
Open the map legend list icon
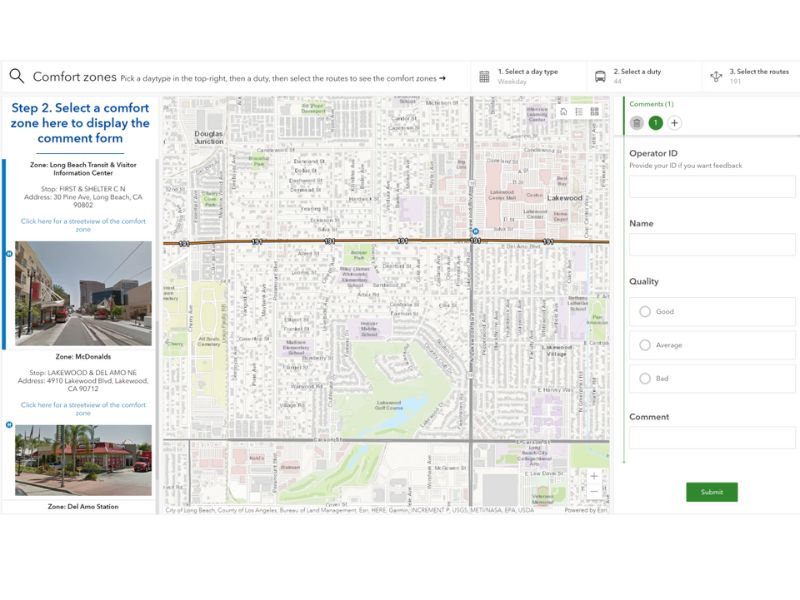tap(578, 111)
